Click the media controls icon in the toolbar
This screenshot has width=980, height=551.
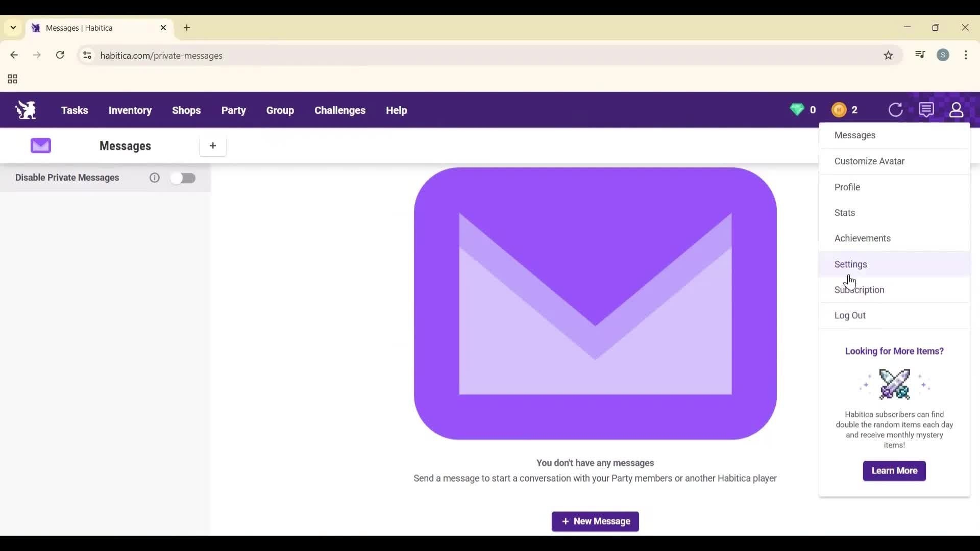pyautogui.click(x=920, y=55)
